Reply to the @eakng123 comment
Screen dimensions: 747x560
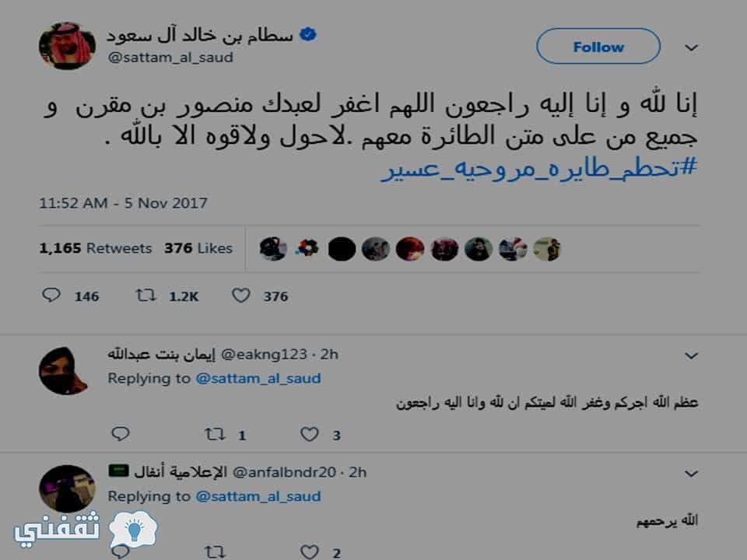pyautogui.click(x=120, y=434)
